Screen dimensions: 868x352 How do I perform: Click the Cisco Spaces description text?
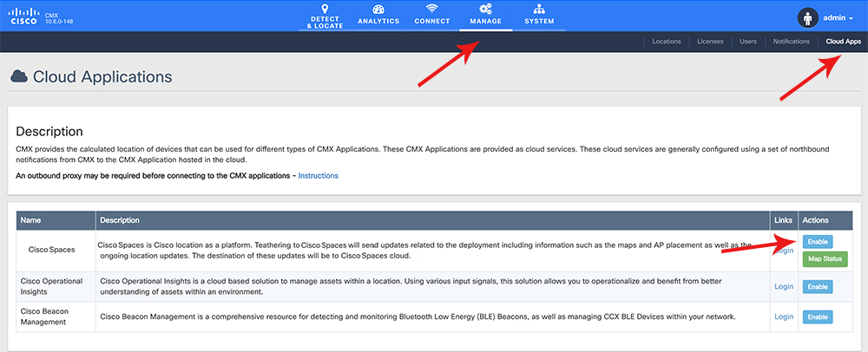[425, 251]
